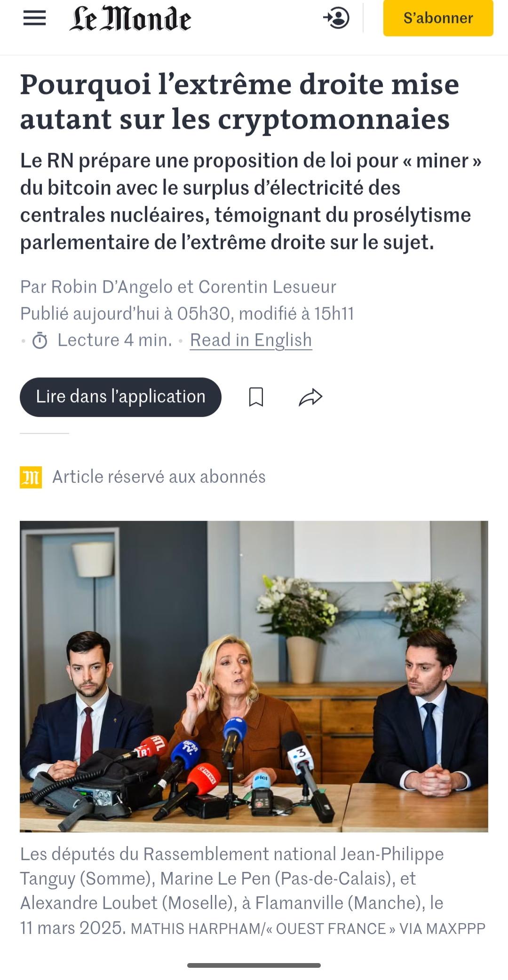This screenshot has height=980, width=508.
Task: Tap Lire dans l'application button
Action: click(x=120, y=397)
